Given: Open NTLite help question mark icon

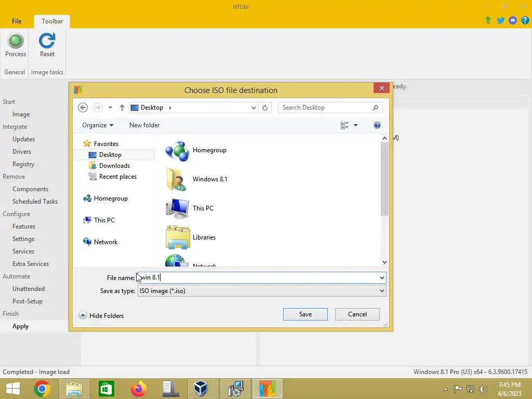Looking at the screenshot, I should click(x=525, y=20).
